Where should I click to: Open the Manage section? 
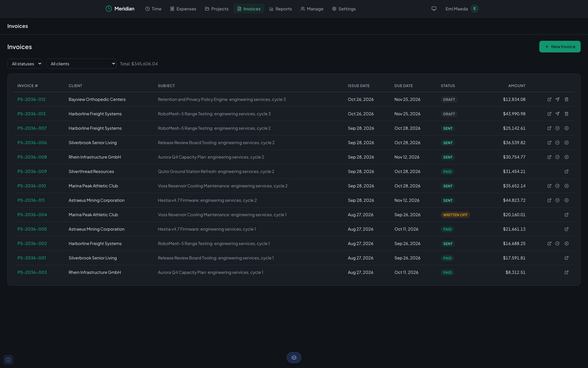click(x=312, y=9)
